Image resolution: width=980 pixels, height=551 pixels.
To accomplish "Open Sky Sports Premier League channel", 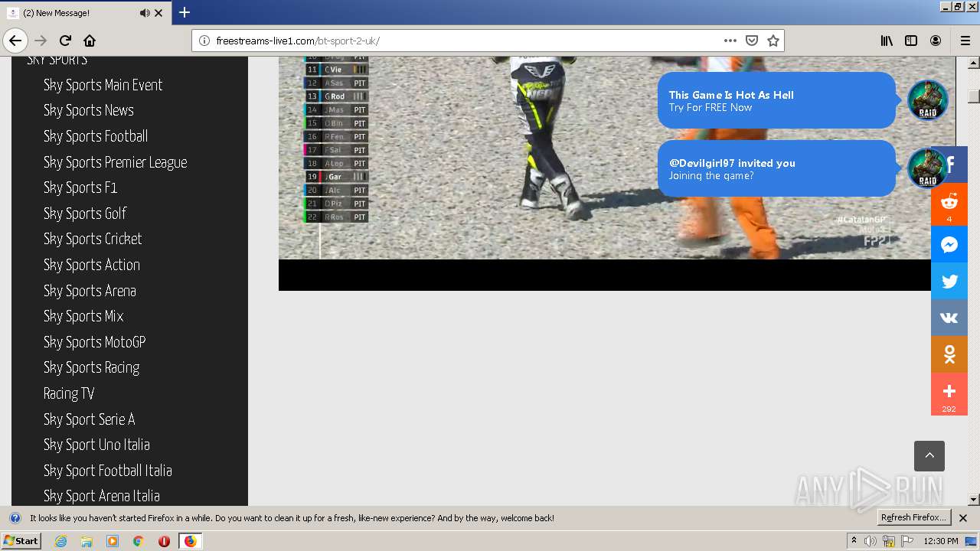I will tap(116, 162).
